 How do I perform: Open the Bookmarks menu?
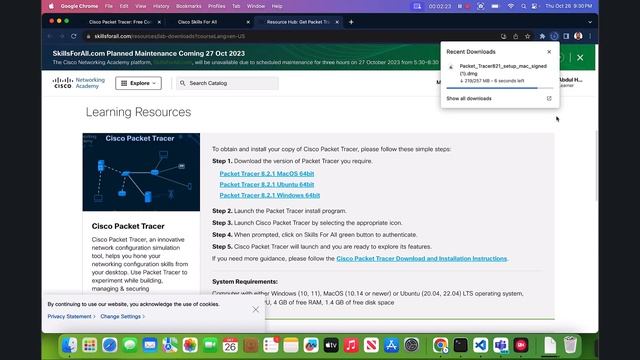pyautogui.click(x=189, y=6)
